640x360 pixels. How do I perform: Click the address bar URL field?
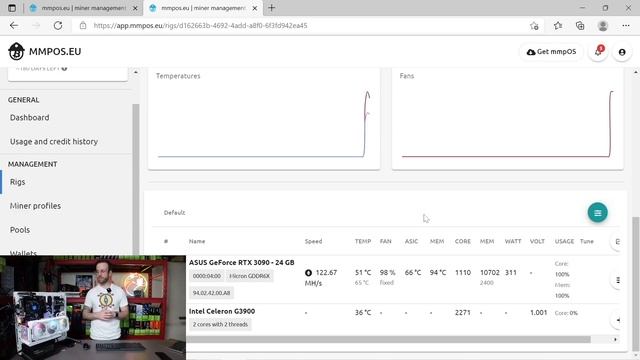pos(302,25)
